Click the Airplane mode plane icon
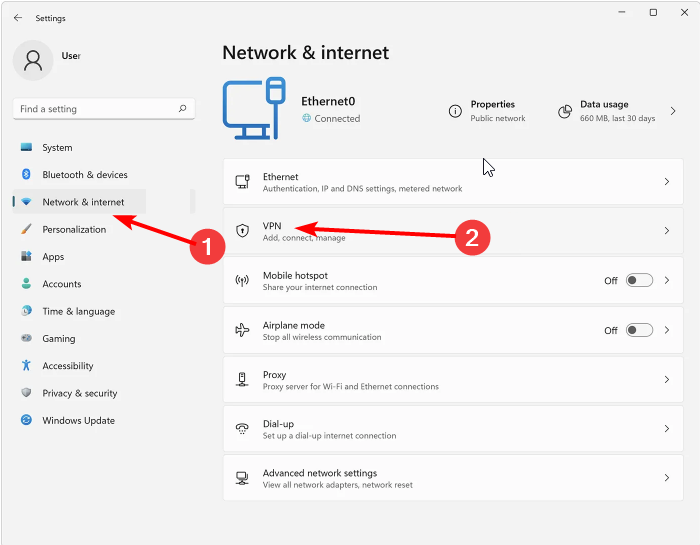 [242, 330]
